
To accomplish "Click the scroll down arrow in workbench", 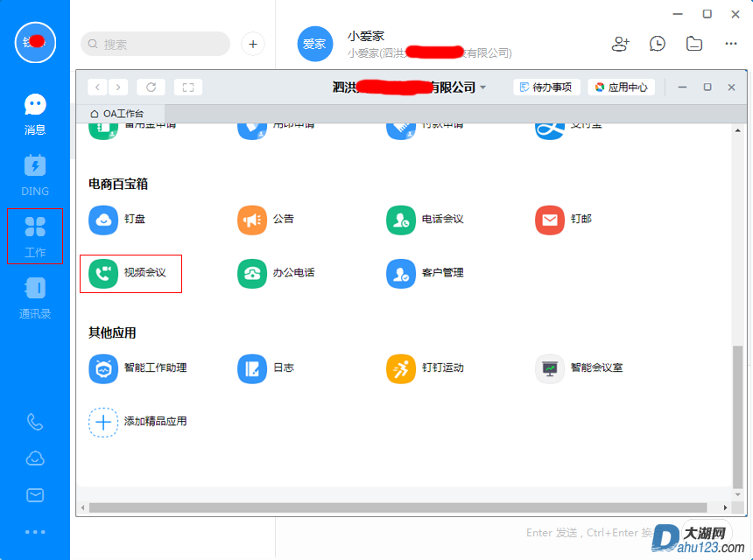I will [x=737, y=494].
